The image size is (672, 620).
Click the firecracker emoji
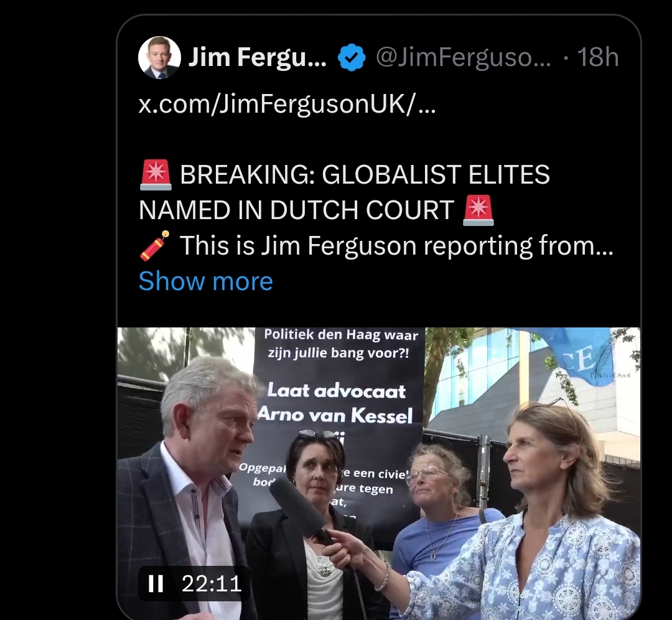[x=155, y=246]
